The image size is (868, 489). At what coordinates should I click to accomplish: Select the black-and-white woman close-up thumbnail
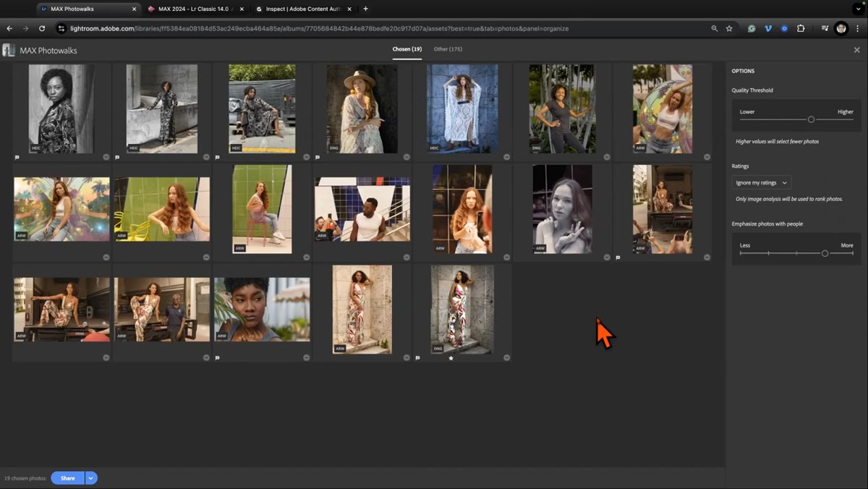(x=562, y=209)
